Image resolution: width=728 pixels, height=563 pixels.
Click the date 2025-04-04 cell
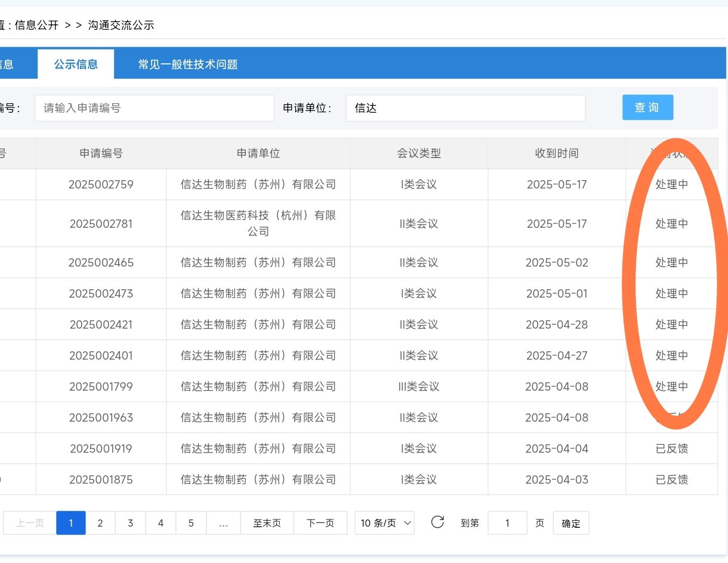click(x=557, y=448)
